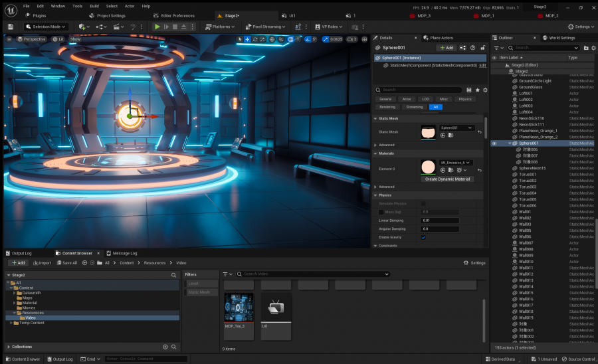Click Save All in Content Browser
Viewport: 598px width, 364px height.
click(x=67, y=263)
